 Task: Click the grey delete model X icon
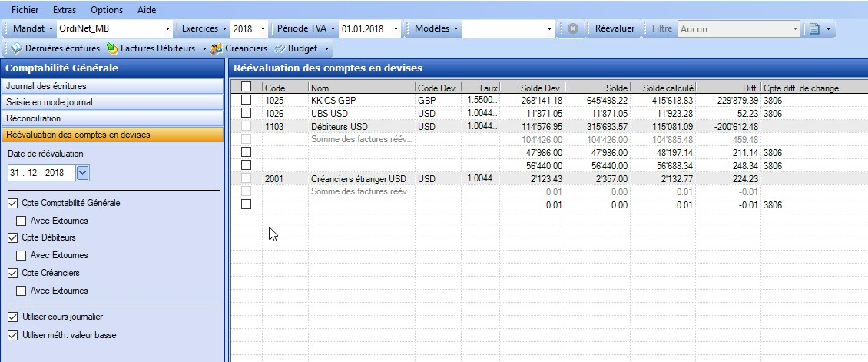tap(573, 28)
